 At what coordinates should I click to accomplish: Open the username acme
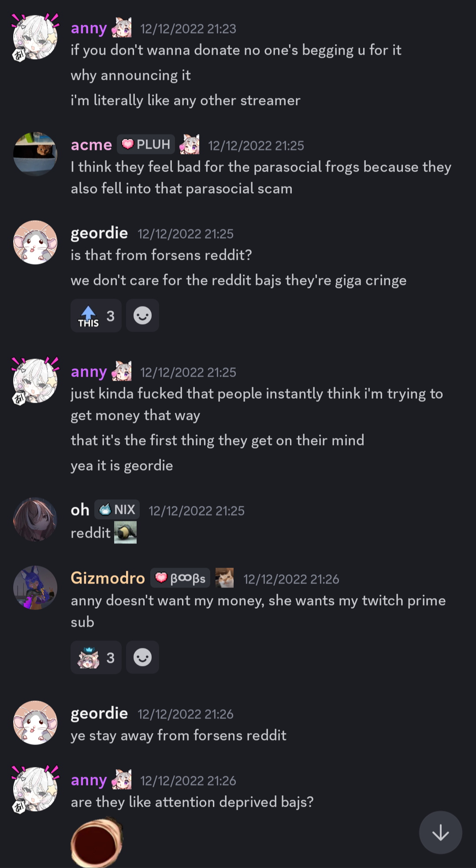[x=92, y=145]
